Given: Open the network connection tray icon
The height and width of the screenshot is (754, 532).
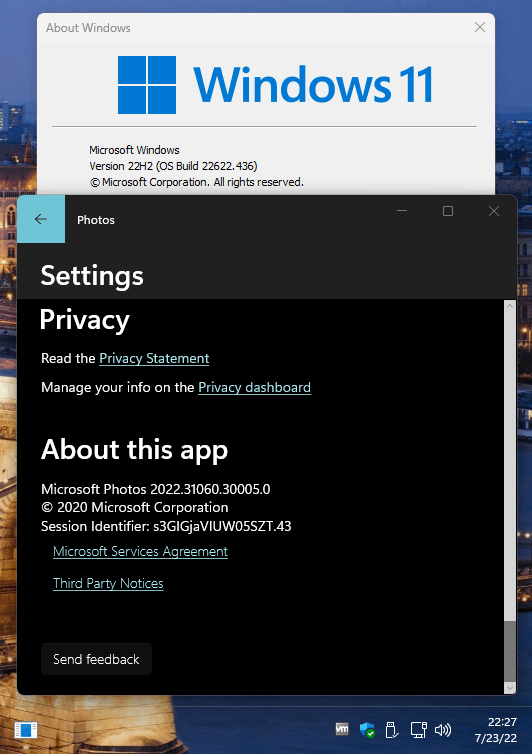Looking at the screenshot, I should click(x=418, y=730).
